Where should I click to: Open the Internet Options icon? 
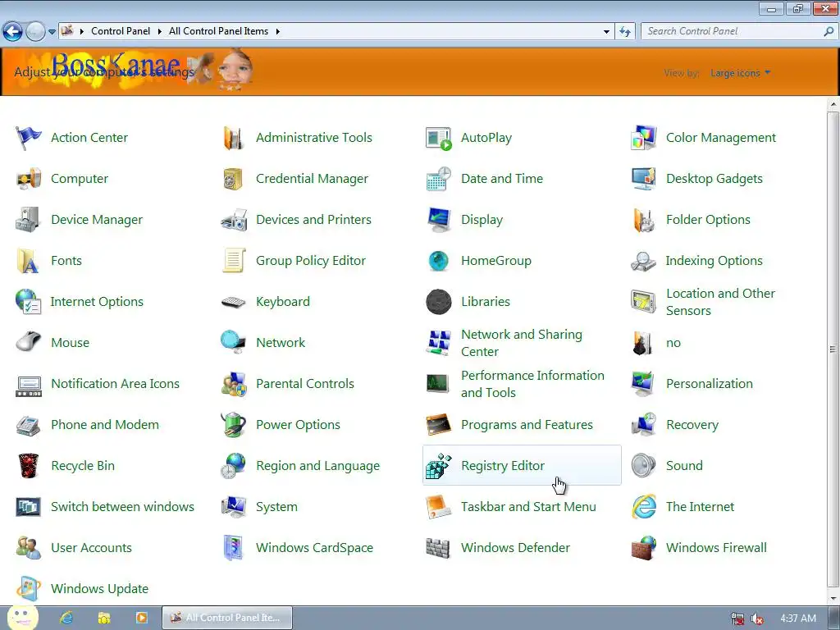(28, 302)
